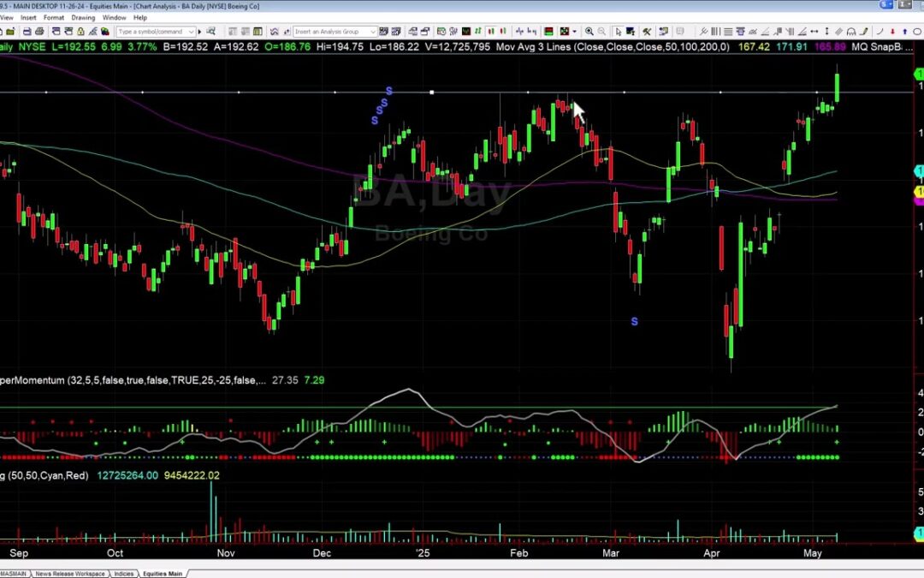
Task: Select the horizontal lines drawing tool
Action: 728,32
